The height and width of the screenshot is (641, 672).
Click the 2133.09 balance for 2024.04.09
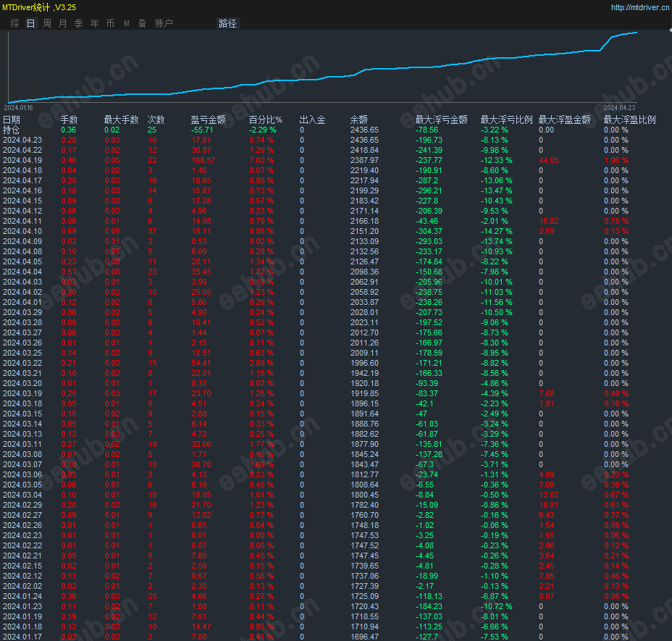364,241
